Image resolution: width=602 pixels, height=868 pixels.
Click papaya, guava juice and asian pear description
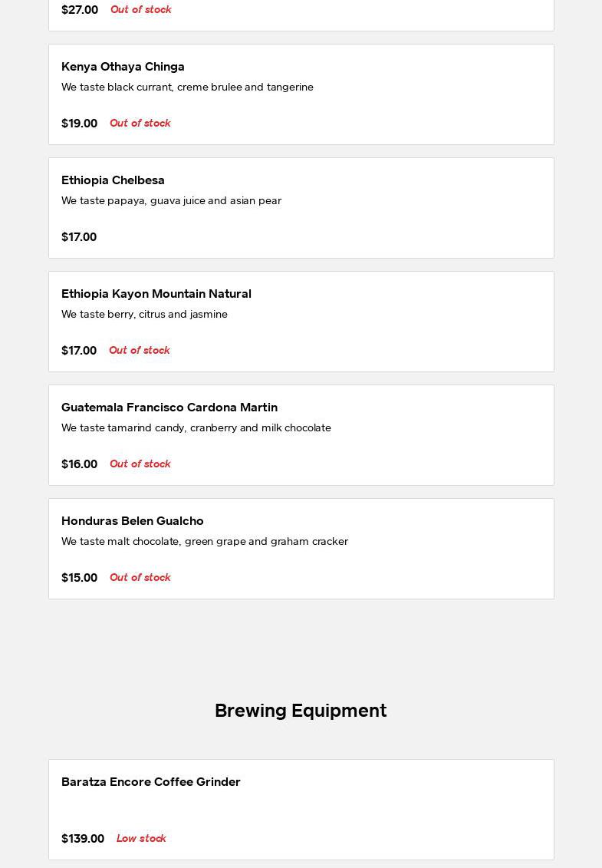[172, 200]
